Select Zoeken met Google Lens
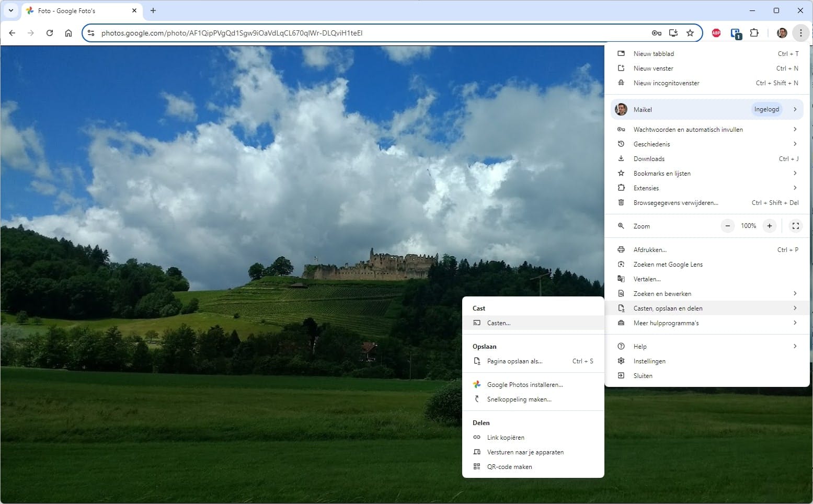813x504 pixels. point(707,264)
